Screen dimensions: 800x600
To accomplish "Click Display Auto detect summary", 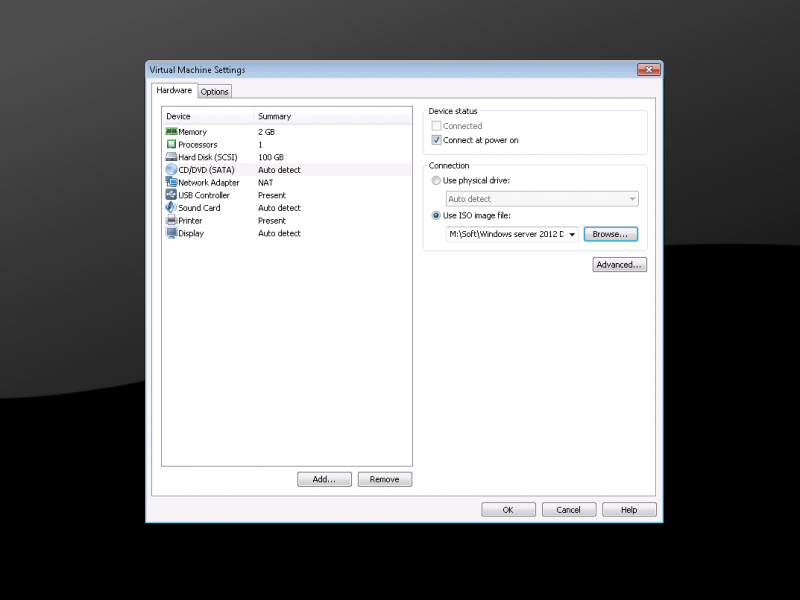I will click(x=279, y=233).
